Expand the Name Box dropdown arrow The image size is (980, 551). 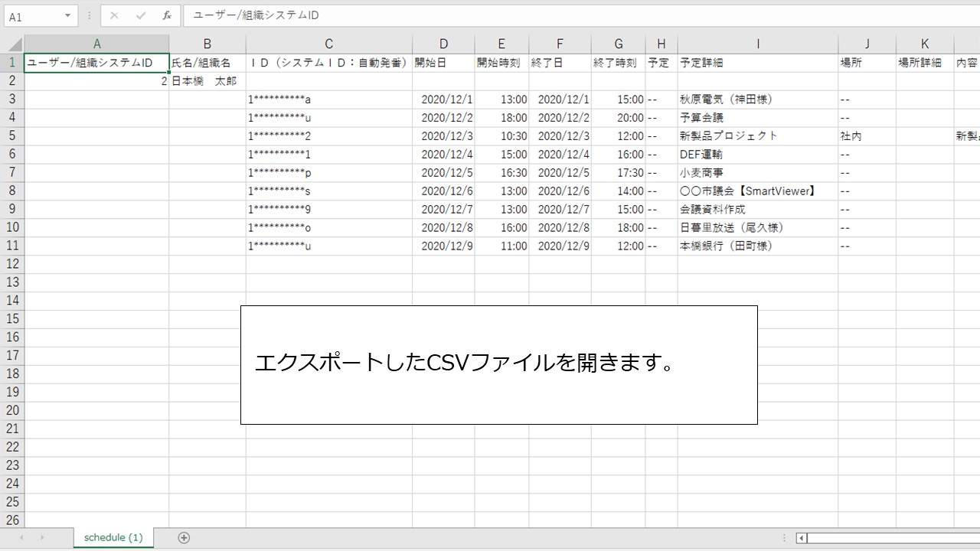tap(68, 15)
